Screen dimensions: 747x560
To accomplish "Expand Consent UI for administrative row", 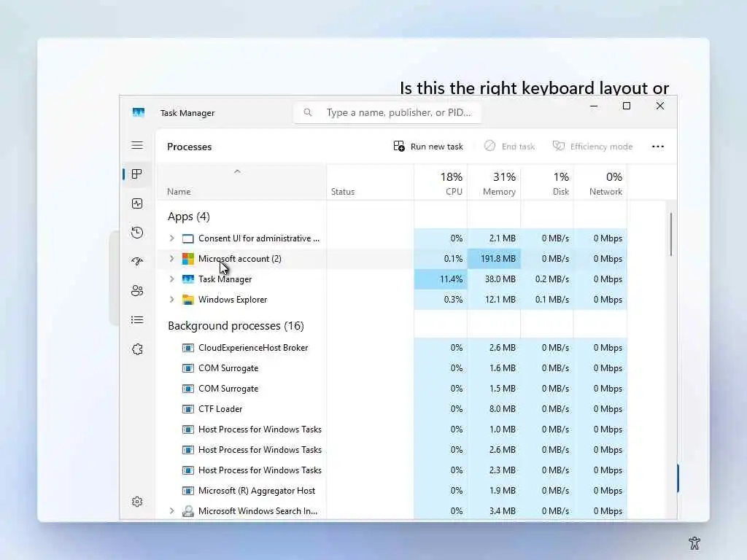I will 172,238.
